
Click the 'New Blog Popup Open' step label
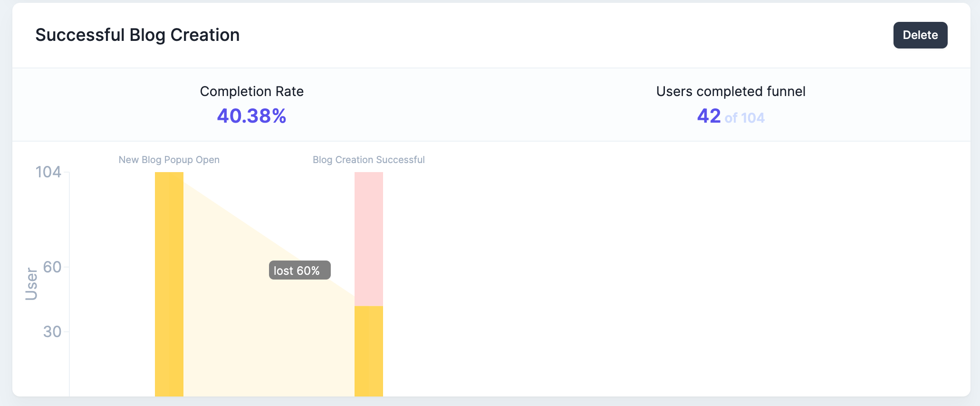(169, 160)
